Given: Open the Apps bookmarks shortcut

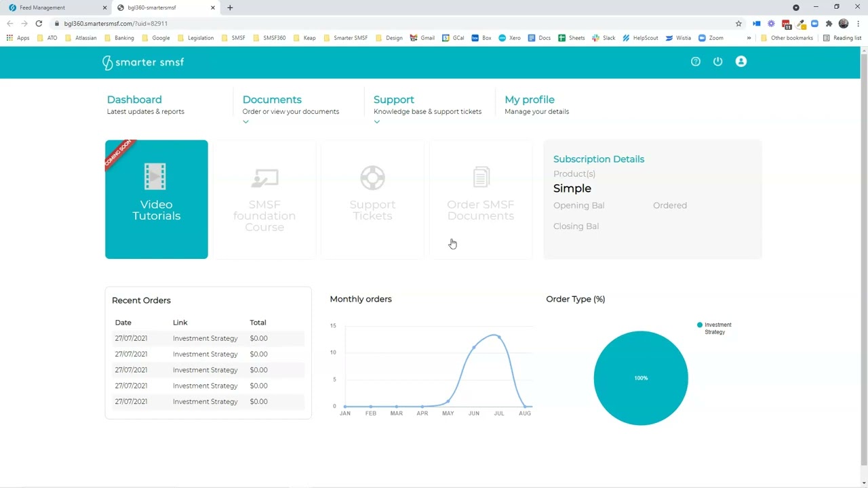Looking at the screenshot, I should click(x=18, y=38).
